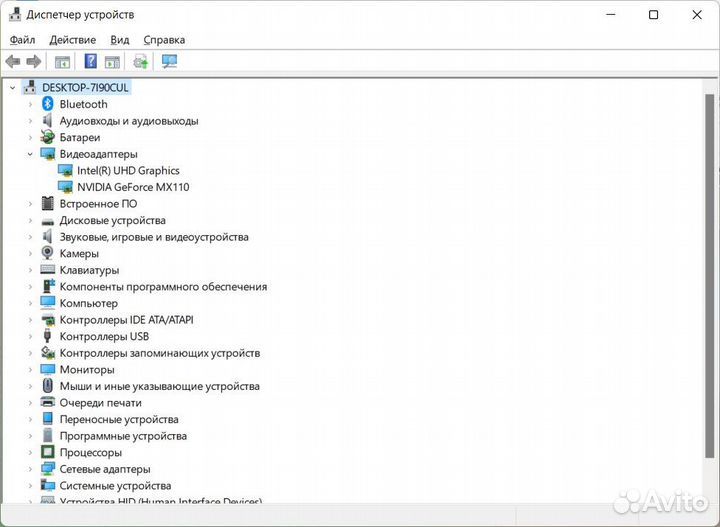Click the Камеры webcam icon
Image resolution: width=720 pixels, height=527 pixels.
[47, 253]
